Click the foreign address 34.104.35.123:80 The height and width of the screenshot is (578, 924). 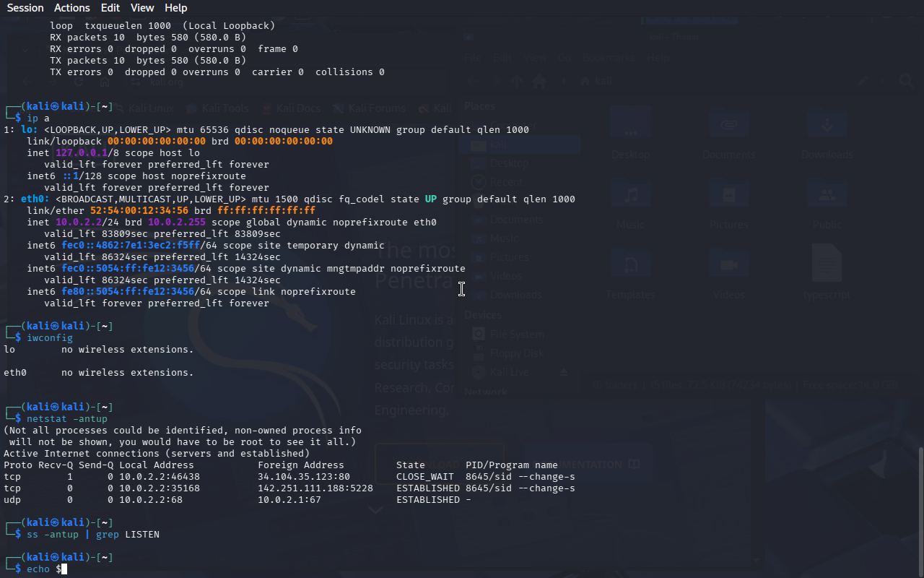coord(303,477)
